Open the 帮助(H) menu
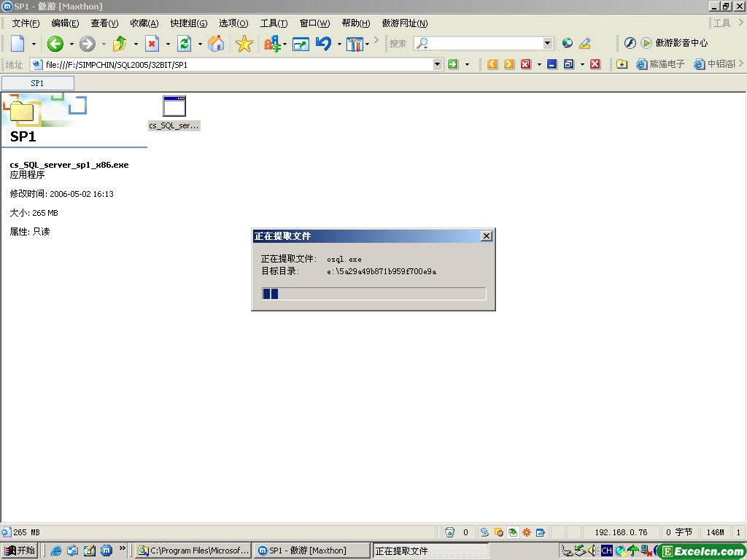This screenshot has width=747, height=560. point(356,23)
